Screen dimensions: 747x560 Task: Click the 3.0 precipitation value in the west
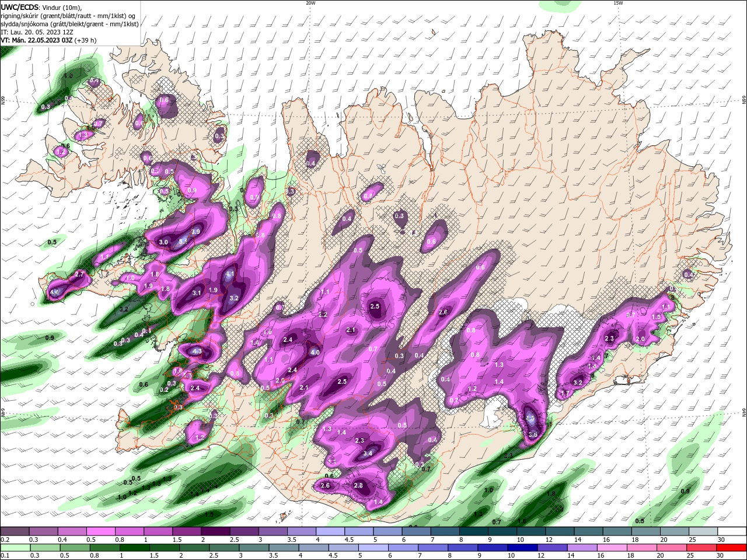[163, 242]
